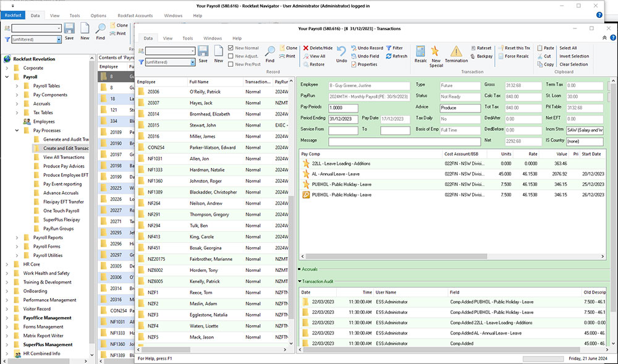
Task: Open the Windows tab in Transactions window
Action: point(213,38)
